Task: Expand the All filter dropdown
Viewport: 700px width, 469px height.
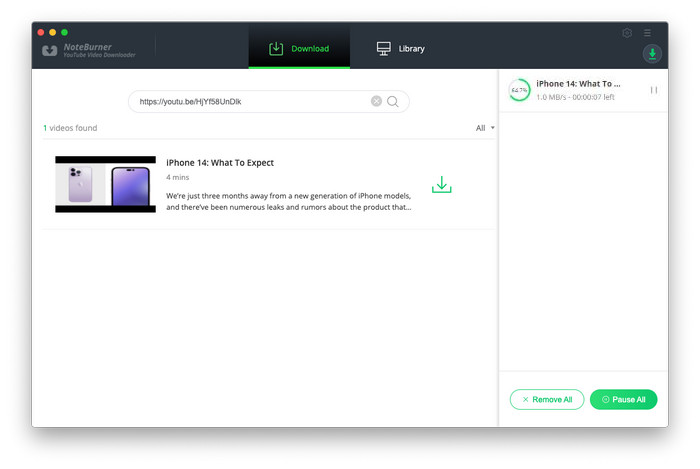Action: tap(485, 128)
